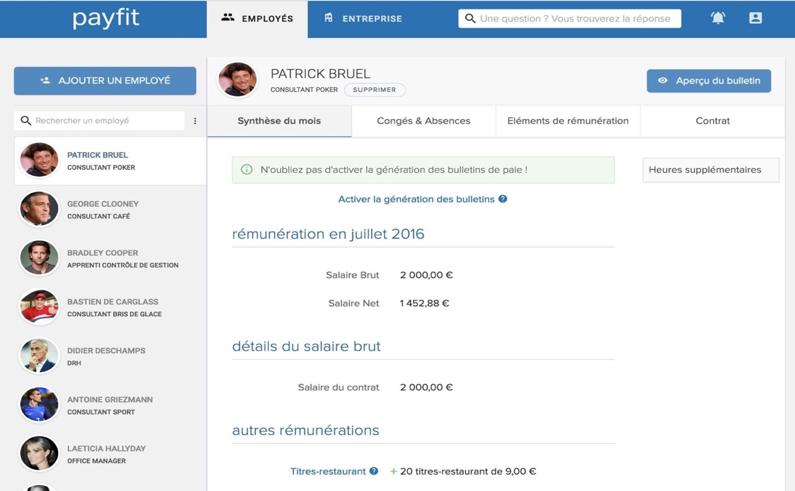Click George Clooney's avatar photo

coord(39,209)
